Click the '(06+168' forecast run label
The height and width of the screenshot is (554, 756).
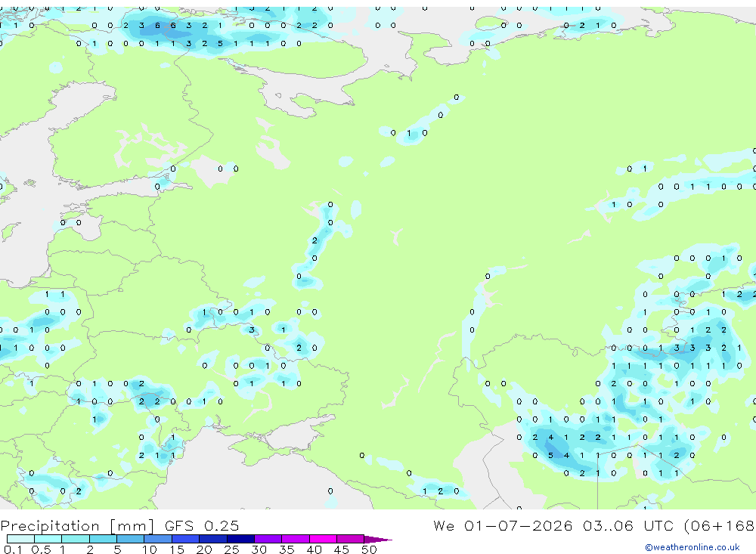click(720, 526)
